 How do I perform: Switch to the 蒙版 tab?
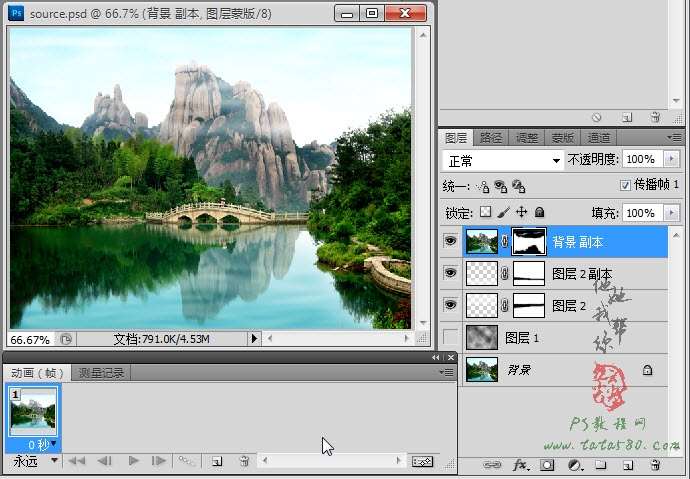coord(562,138)
